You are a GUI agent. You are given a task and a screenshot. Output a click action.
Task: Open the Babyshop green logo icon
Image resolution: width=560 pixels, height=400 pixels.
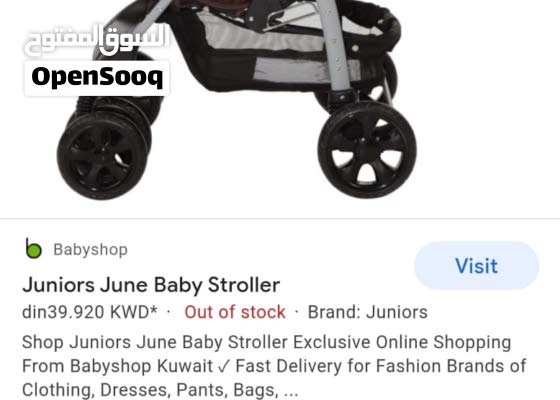point(34,249)
